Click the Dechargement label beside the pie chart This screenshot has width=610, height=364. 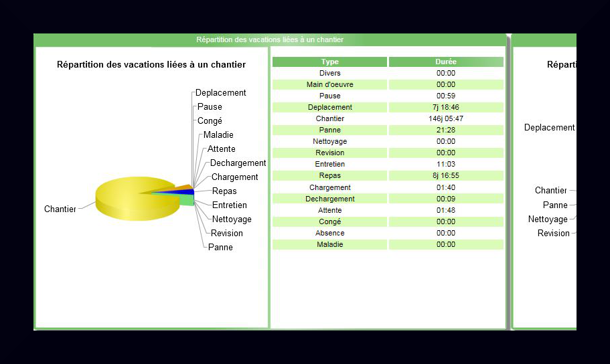coord(238,163)
